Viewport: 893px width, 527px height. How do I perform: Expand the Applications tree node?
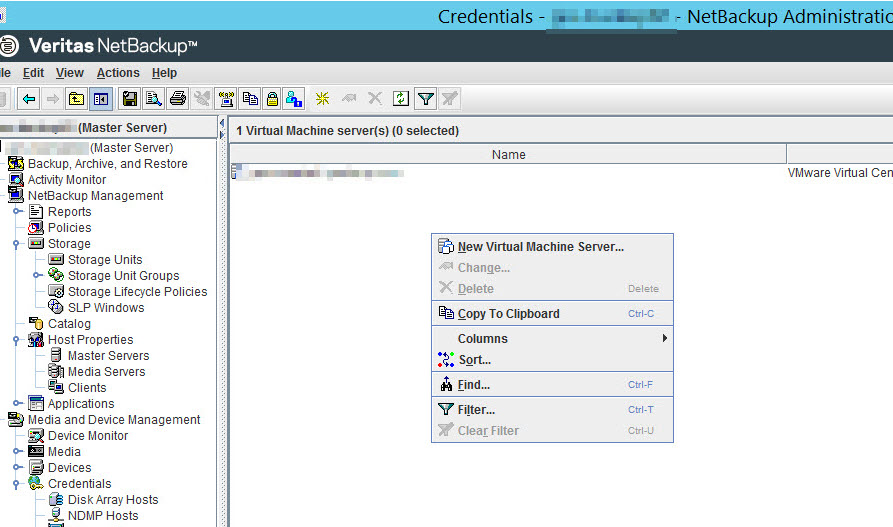pyautogui.click(x=17, y=403)
